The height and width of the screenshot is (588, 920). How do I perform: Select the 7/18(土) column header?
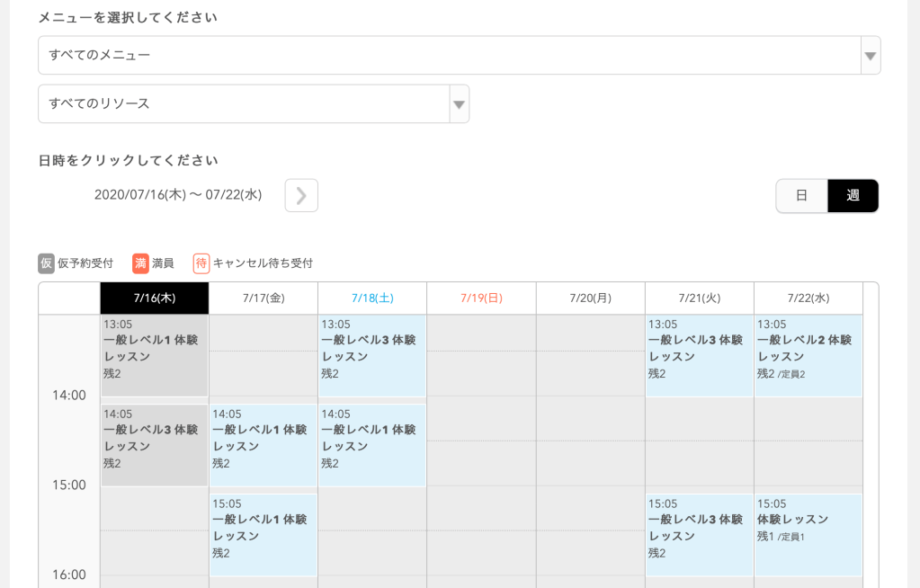click(x=372, y=298)
